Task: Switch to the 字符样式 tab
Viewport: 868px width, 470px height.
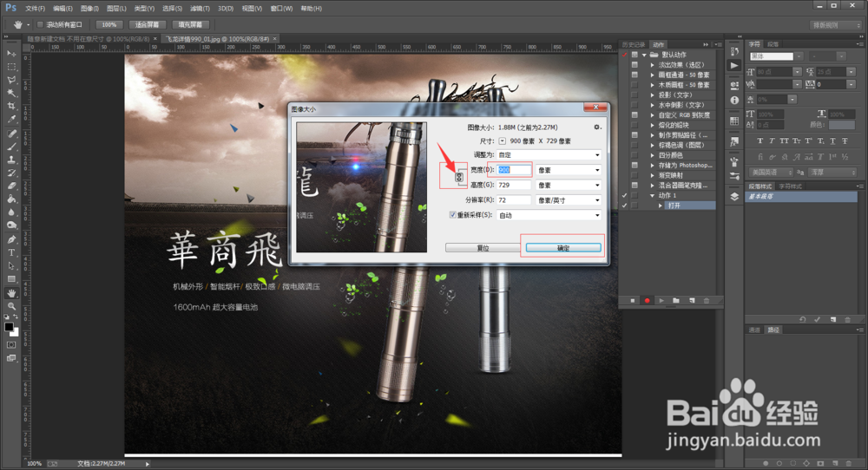Action: pos(790,186)
